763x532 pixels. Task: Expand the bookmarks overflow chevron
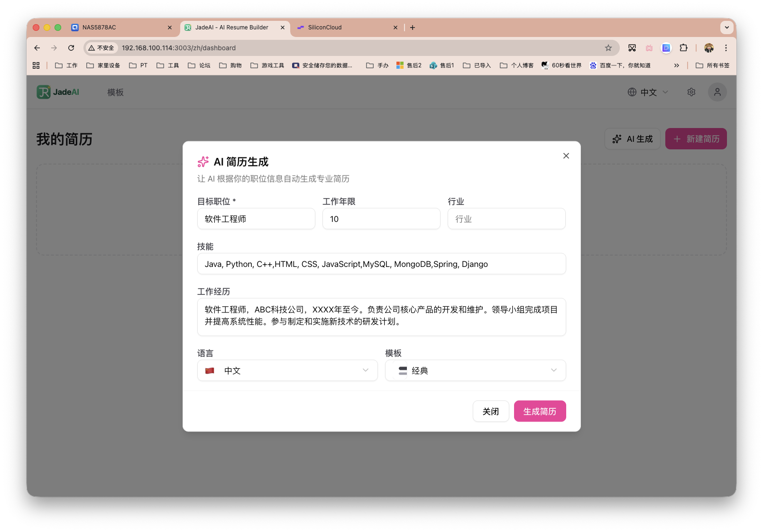[677, 65]
